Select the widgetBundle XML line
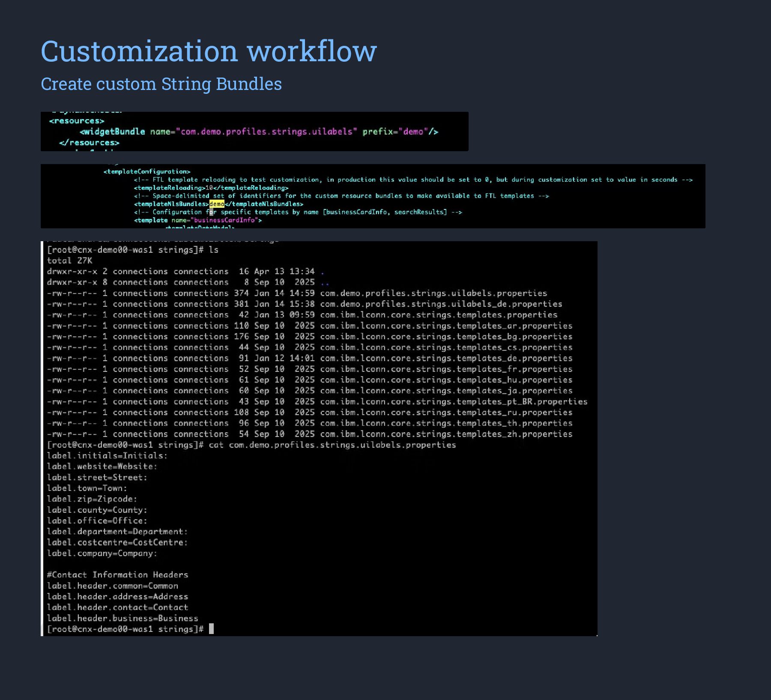771x700 pixels. click(x=259, y=132)
